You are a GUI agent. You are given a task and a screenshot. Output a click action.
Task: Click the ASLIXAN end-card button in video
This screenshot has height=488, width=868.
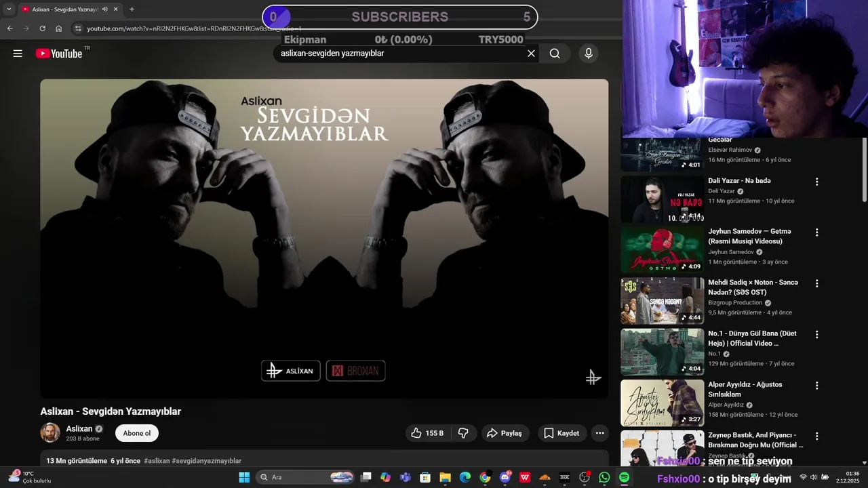click(291, 371)
